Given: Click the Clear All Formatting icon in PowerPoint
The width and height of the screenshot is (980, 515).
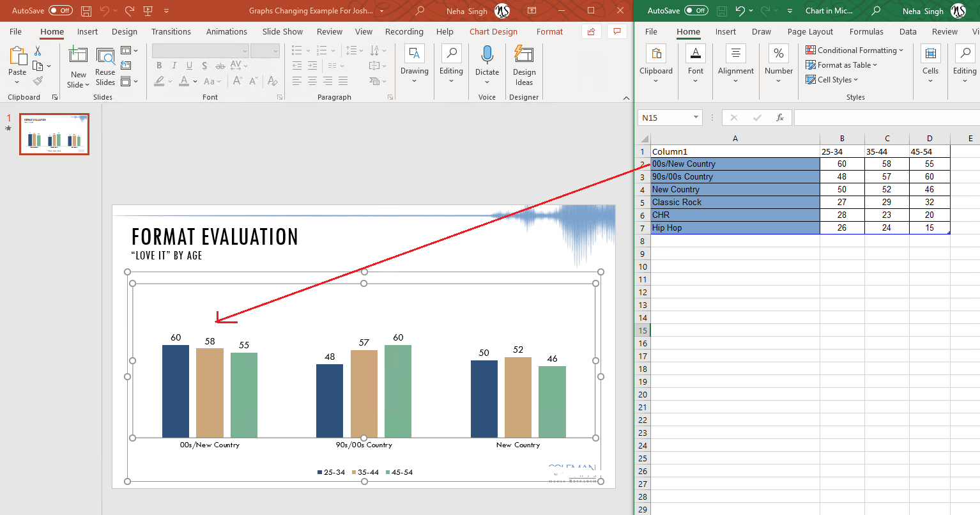Looking at the screenshot, I should click(x=273, y=81).
